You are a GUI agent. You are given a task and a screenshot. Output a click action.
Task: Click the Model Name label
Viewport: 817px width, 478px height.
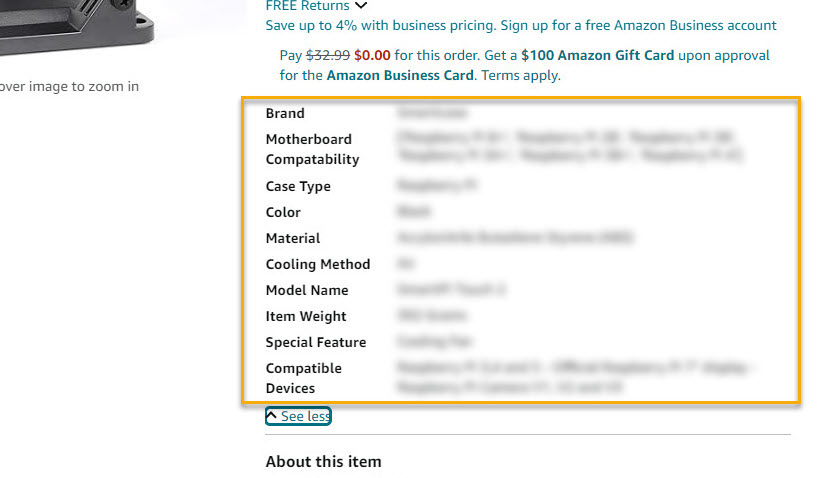(x=307, y=290)
